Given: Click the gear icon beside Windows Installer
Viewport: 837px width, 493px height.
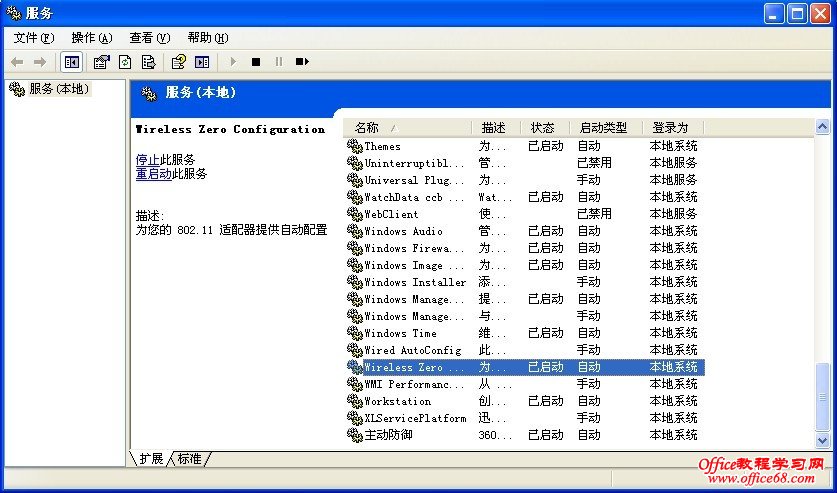Looking at the screenshot, I should pos(354,282).
